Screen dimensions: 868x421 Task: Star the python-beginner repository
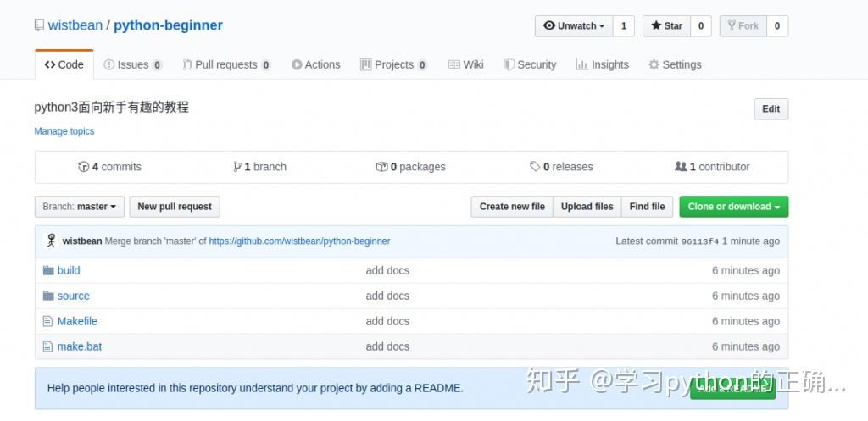pyautogui.click(x=666, y=26)
